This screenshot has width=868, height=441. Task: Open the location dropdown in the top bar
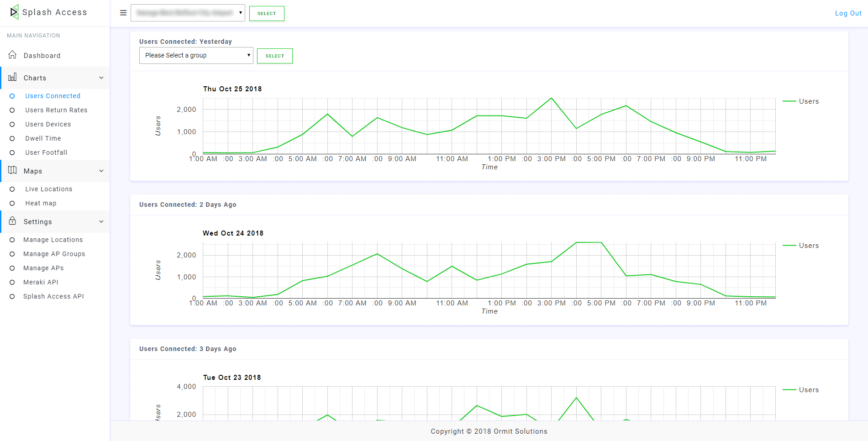tap(188, 13)
